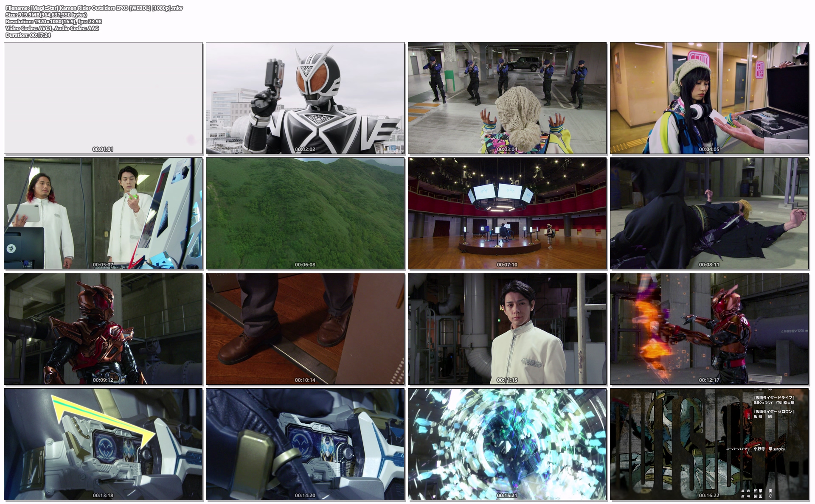Viewport: 815px width, 504px height.
Task: Open the man in white jacket thumbnail at 00:11:15
Action: 507,329
